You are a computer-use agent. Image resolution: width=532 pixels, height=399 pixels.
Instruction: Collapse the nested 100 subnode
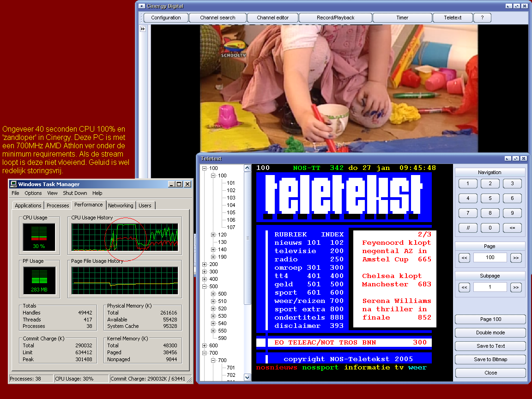pyautogui.click(x=213, y=176)
